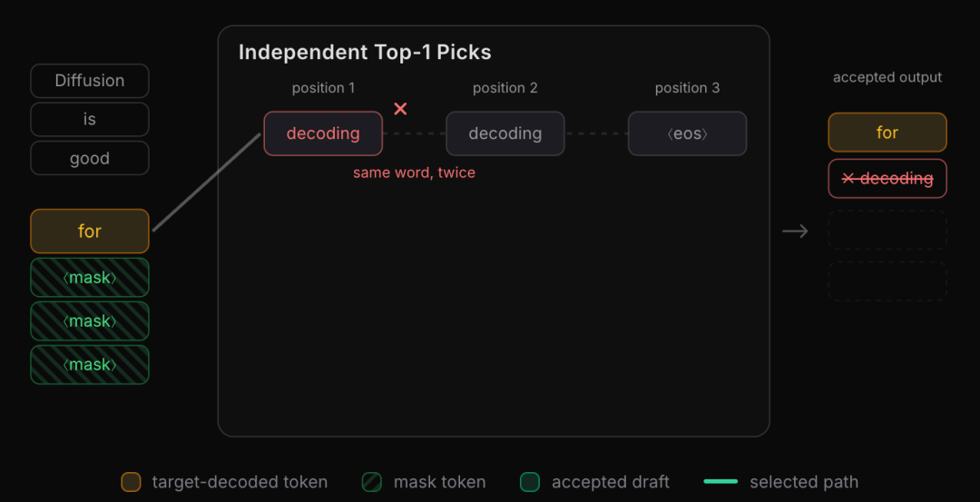Select the 'good' token box

click(90, 158)
